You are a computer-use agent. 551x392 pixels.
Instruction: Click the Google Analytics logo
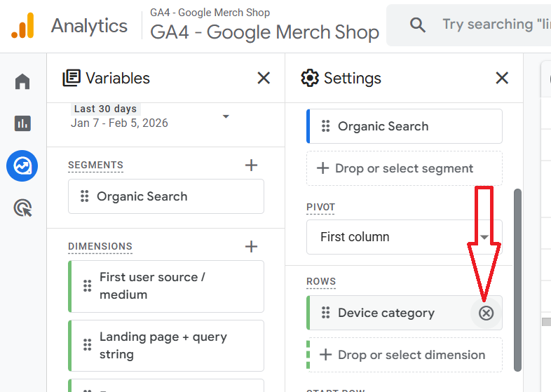point(22,26)
